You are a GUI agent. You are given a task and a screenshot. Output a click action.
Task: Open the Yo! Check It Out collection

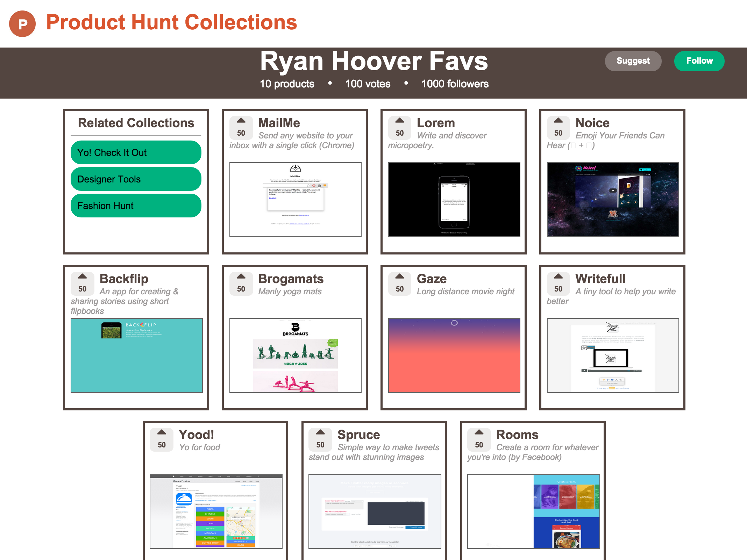click(x=136, y=152)
